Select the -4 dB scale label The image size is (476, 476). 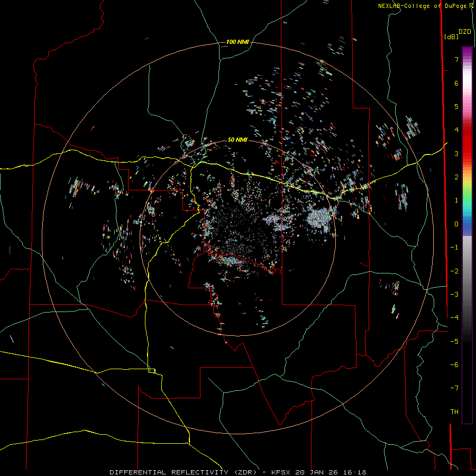coord(454,318)
